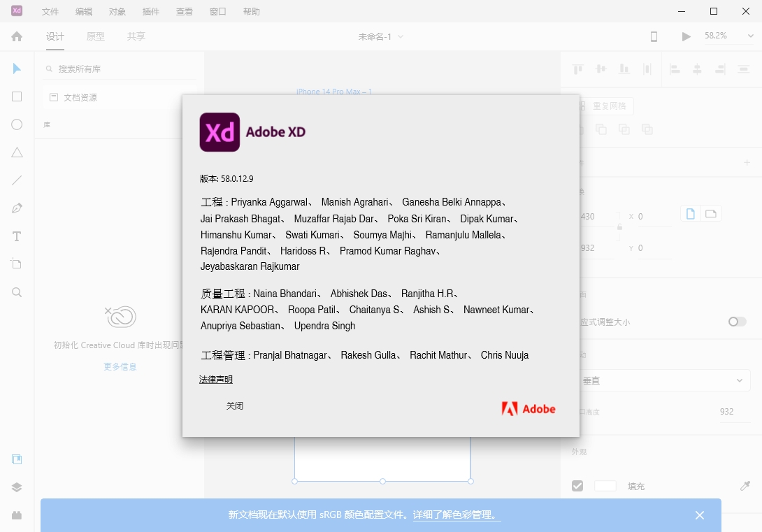Screen dimensions: 762x532
Task: Uncheck the fill checkbox
Action: (577, 486)
